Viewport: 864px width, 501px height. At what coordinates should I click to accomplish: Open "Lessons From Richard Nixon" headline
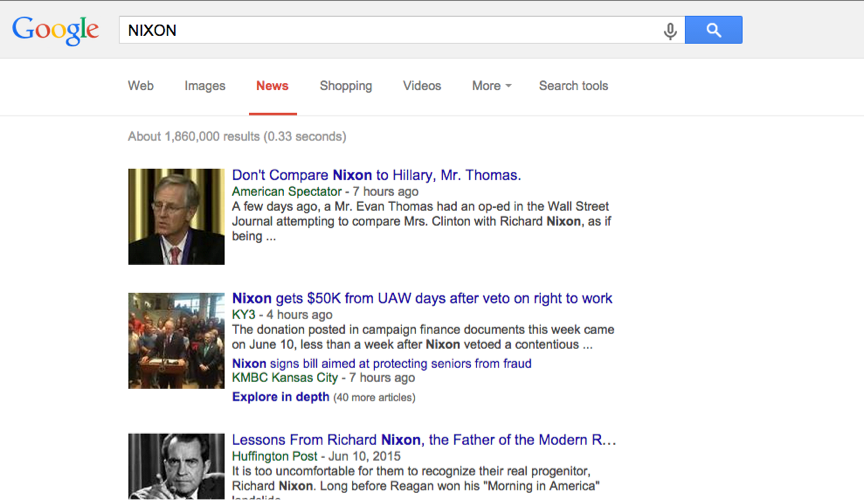click(x=424, y=440)
